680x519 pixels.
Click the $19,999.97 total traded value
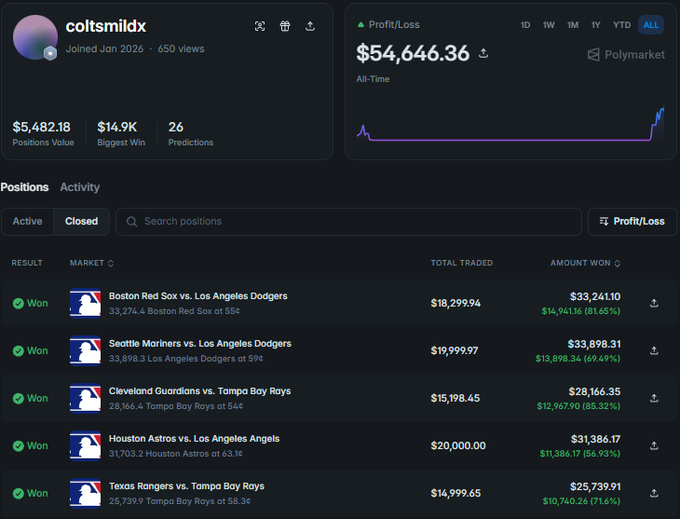[x=454, y=351]
